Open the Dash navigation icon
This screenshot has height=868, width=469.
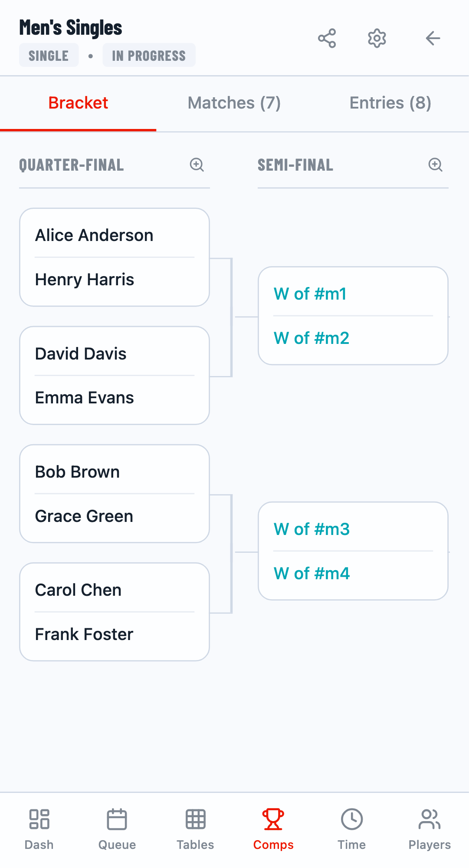point(39,819)
